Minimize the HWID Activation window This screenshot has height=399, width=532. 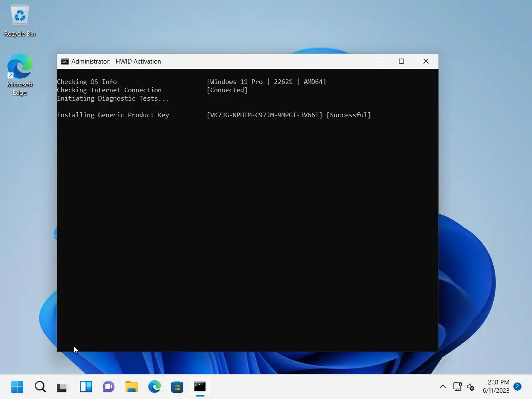377,61
